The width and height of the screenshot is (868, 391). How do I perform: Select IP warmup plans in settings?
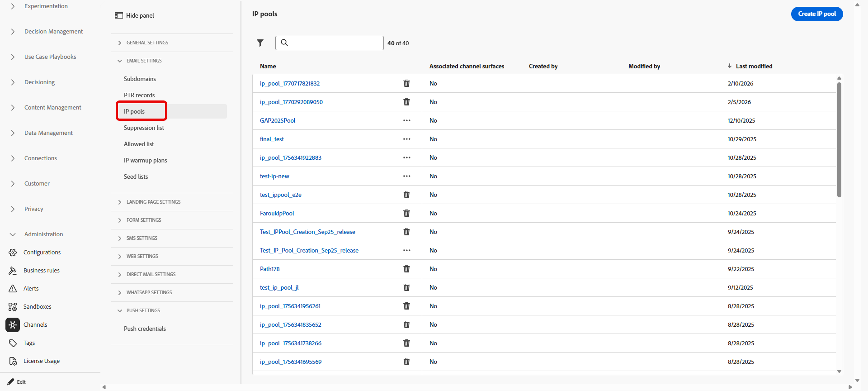click(145, 161)
